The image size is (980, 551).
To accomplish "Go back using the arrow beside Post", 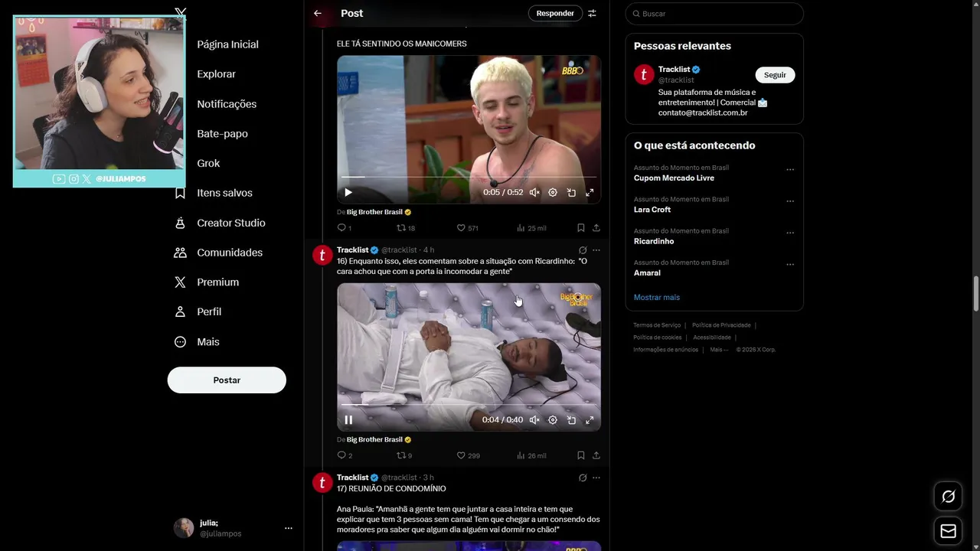I will [318, 13].
